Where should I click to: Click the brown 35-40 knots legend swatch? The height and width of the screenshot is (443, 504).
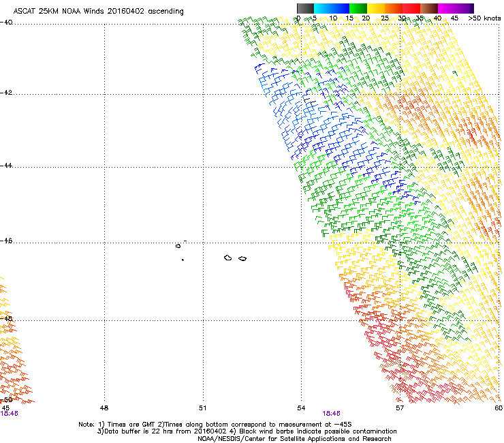429,8
